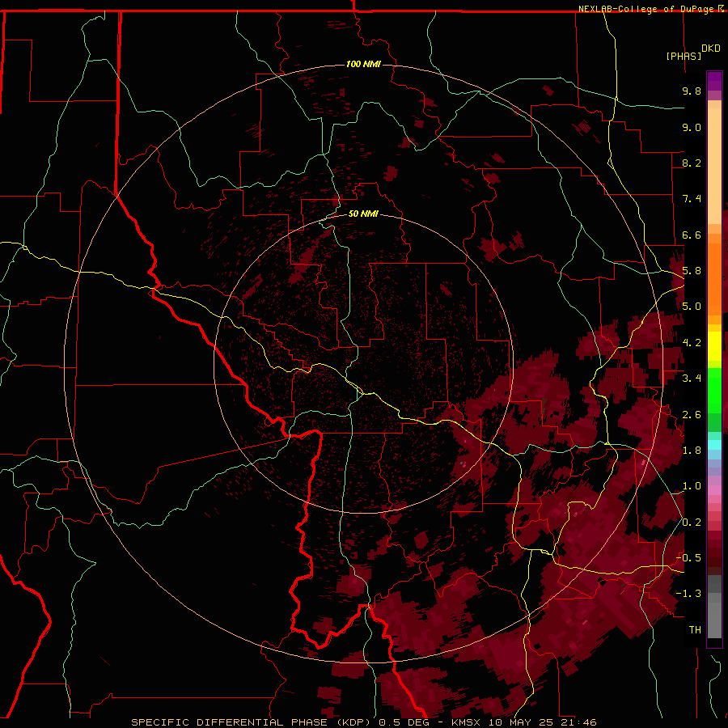728x728 pixels.
Task: Click the 9.0 scale value
Action: [x=692, y=127]
